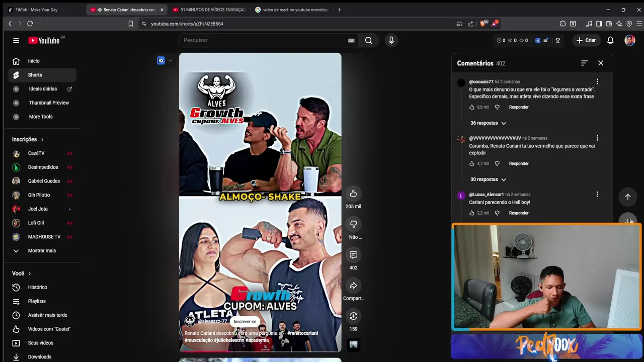Close the Comentários panel
644x362 pixels.
(601, 63)
